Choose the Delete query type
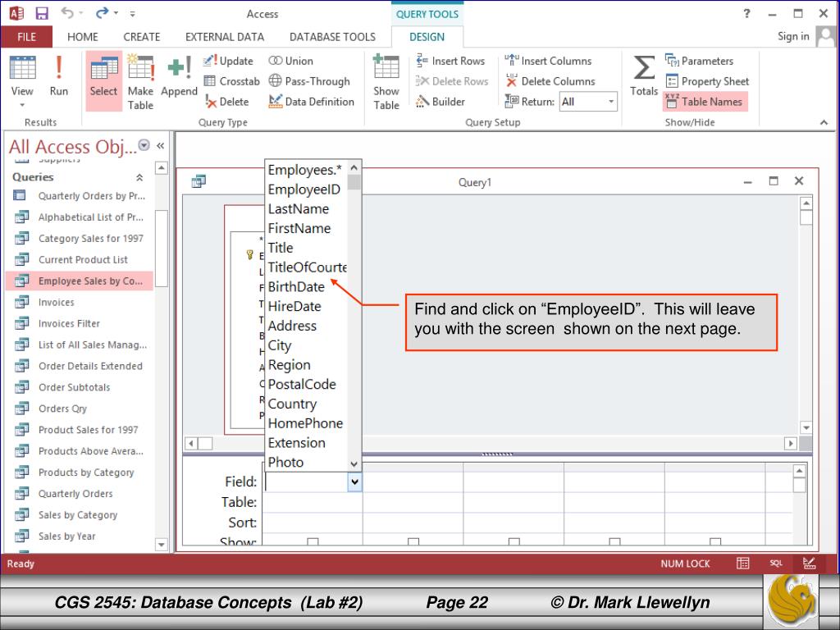840x630 pixels. point(227,102)
